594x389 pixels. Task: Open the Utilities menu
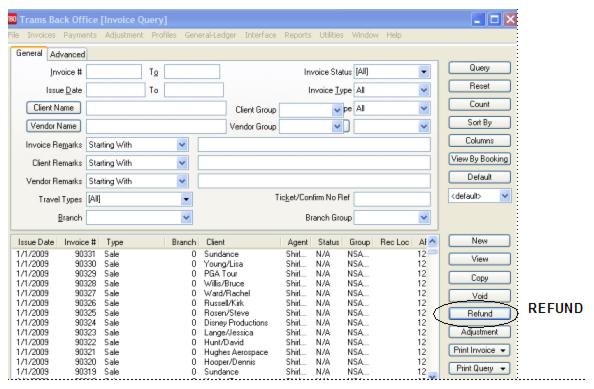pos(331,35)
